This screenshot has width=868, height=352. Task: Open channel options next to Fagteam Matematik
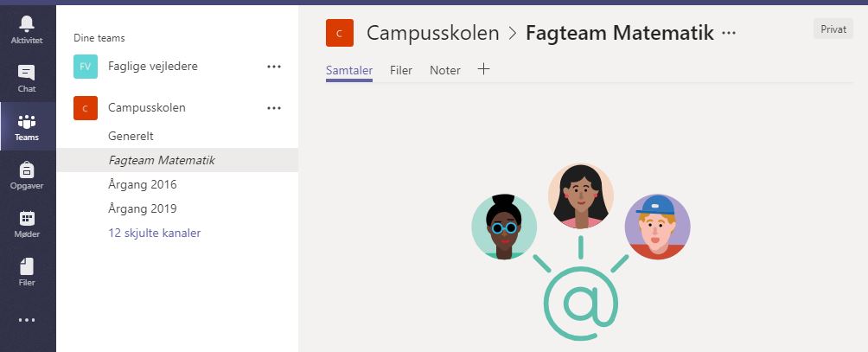pos(729,33)
